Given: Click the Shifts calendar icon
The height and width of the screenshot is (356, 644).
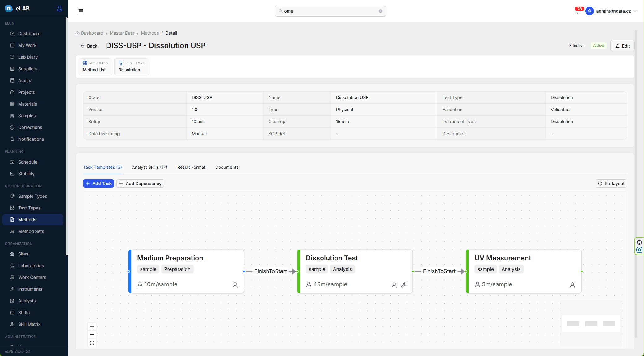Looking at the screenshot, I should (x=12, y=313).
